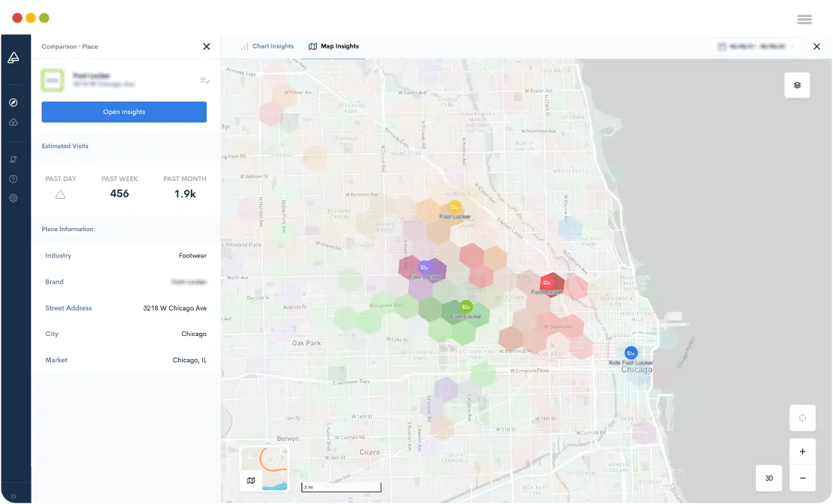Open the settings gear in the sidebar
The height and width of the screenshot is (504, 833).
[13, 198]
